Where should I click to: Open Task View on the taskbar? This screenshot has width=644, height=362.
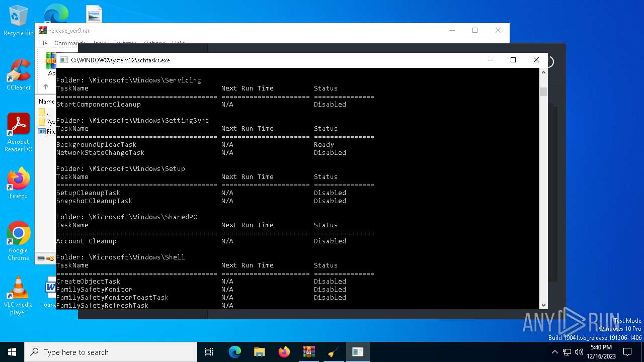coord(209,352)
